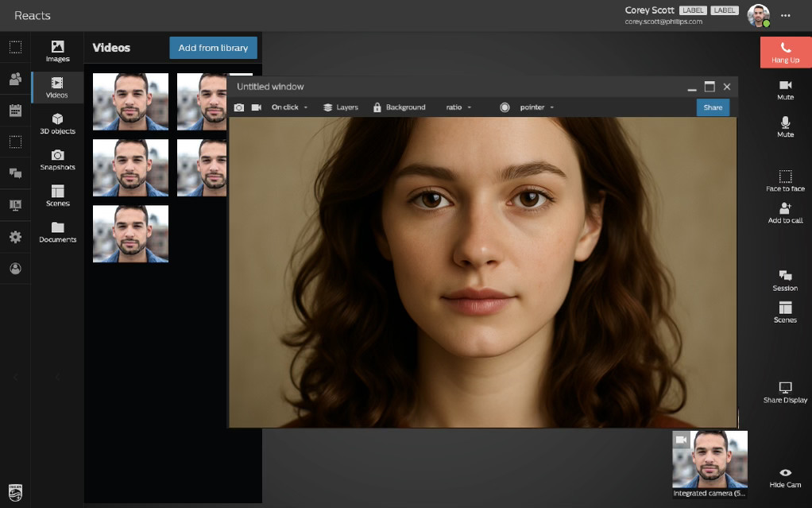
Task: Select the Videos media category
Action: point(57,87)
